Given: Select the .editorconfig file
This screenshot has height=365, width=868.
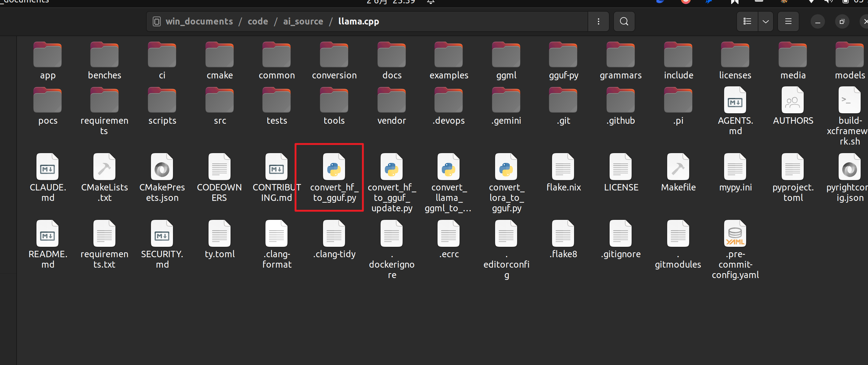Looking at the screenshot, I should pyautogui.click(x=506, y=250).
